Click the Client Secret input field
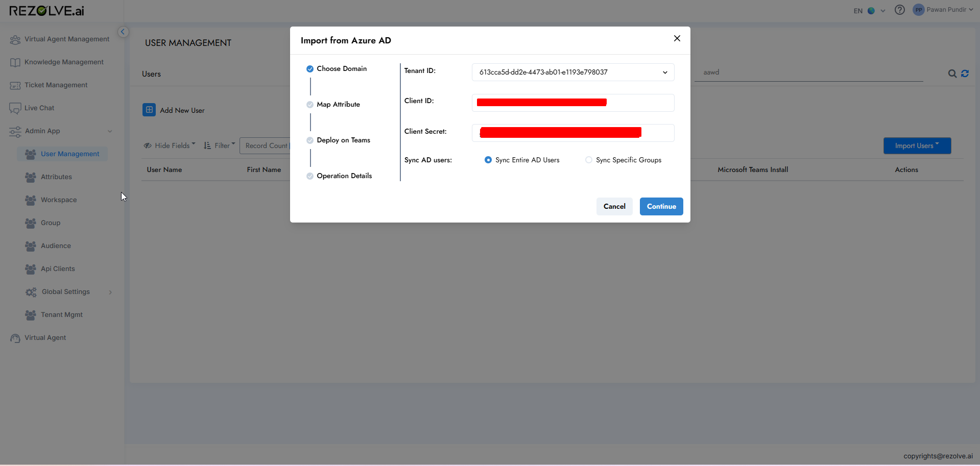The image size is (980, 466). coord(573,133)
